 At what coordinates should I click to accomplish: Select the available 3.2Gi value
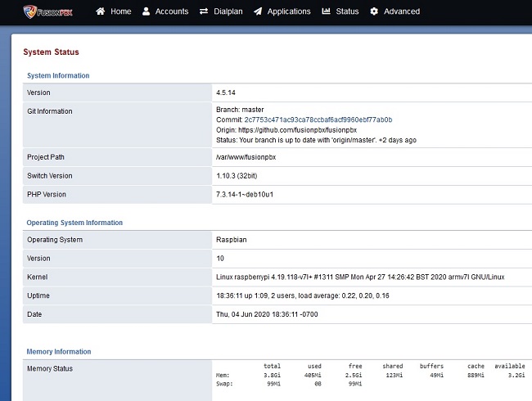coord(516,375)
